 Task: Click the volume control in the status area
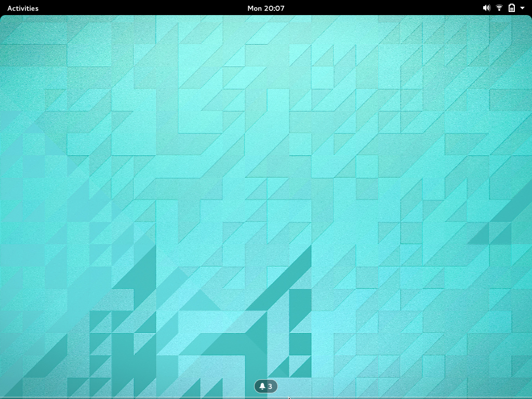pos(487,8)
